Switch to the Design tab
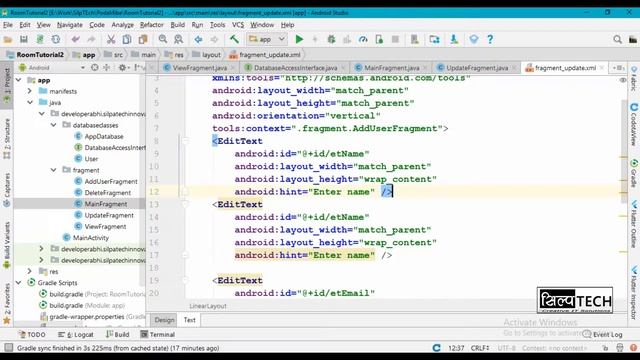Screen dimensions: 640x360 tap(164, 320)
